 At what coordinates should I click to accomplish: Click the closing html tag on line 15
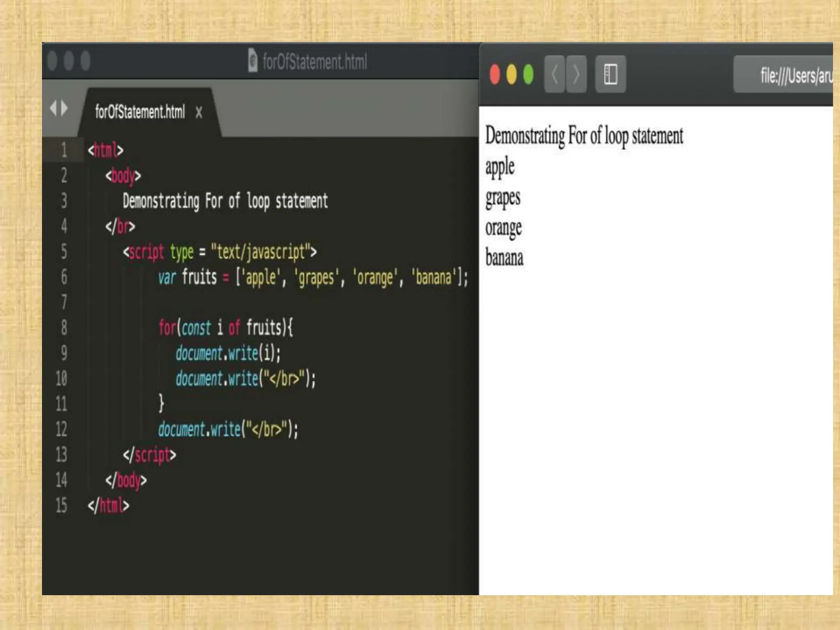click(x=109, y=505)
